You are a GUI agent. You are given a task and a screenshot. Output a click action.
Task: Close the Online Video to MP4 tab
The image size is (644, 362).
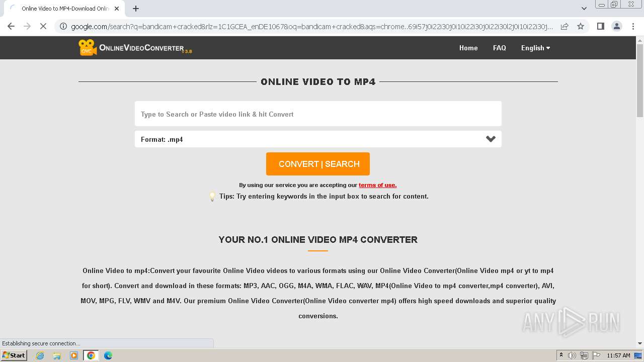coord(117,9)
